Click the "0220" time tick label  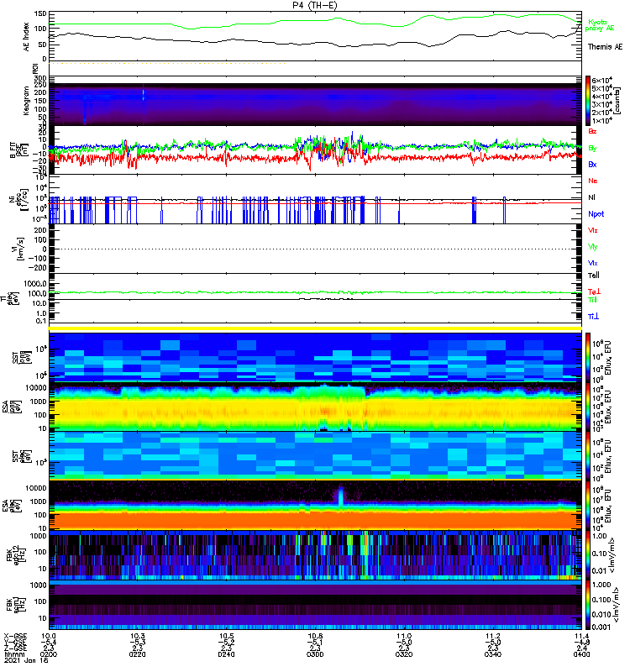pyautogui.click(x=137, y=654)
